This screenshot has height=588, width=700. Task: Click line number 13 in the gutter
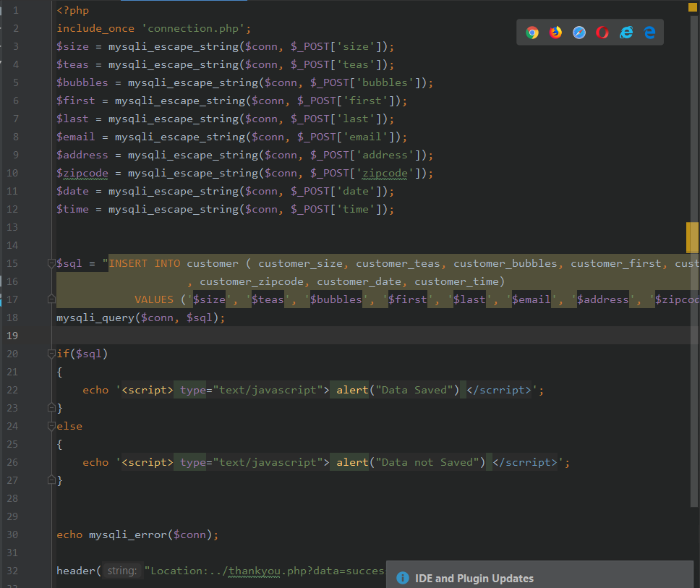(12, 227)
